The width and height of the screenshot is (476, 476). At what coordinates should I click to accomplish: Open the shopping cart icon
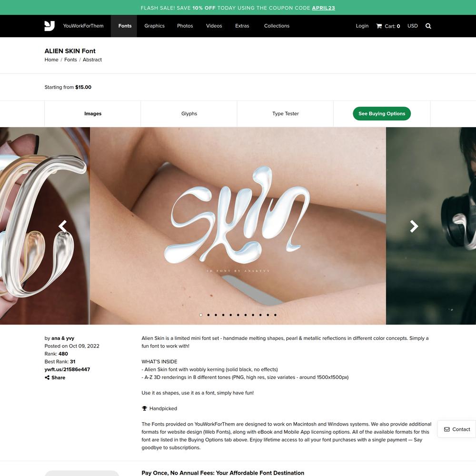click(379, 26)
